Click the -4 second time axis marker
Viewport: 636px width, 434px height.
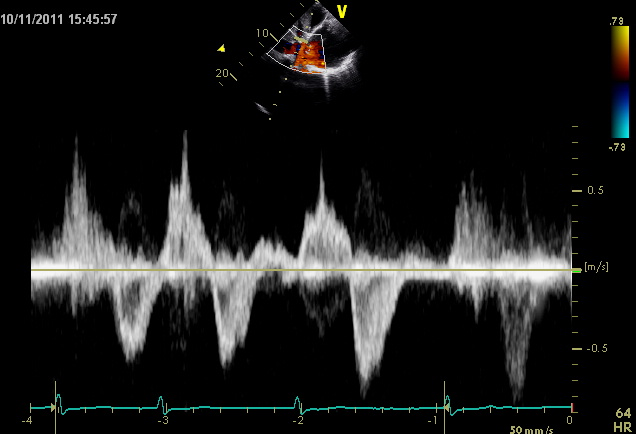(x=29, y=421)
